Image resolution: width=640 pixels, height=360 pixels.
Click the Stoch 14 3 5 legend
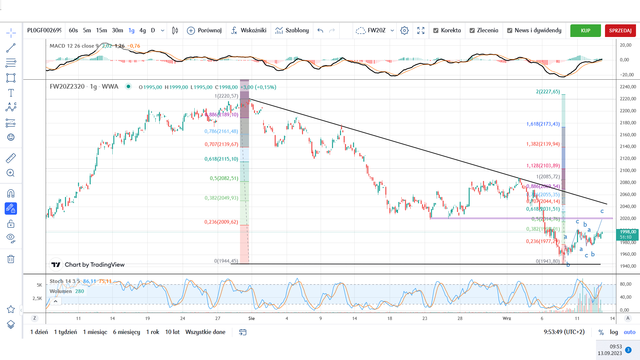tap(65, 281)
